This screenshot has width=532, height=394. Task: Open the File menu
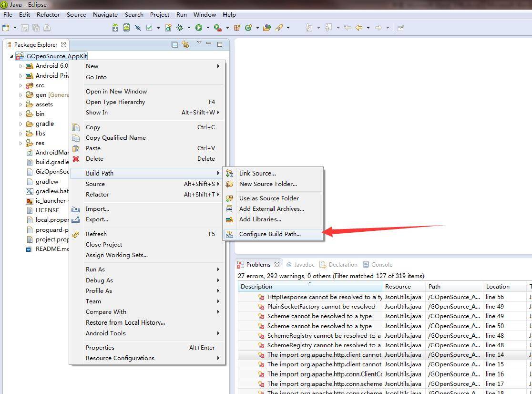[8, 15]
